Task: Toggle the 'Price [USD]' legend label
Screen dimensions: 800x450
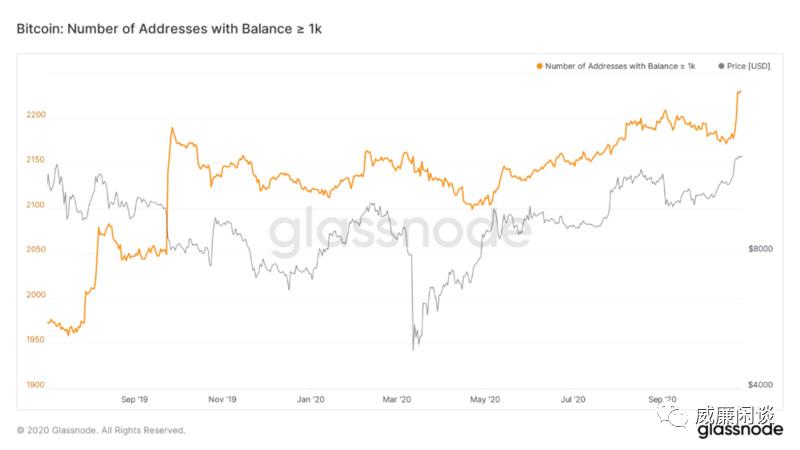Action: click(747, 66)
